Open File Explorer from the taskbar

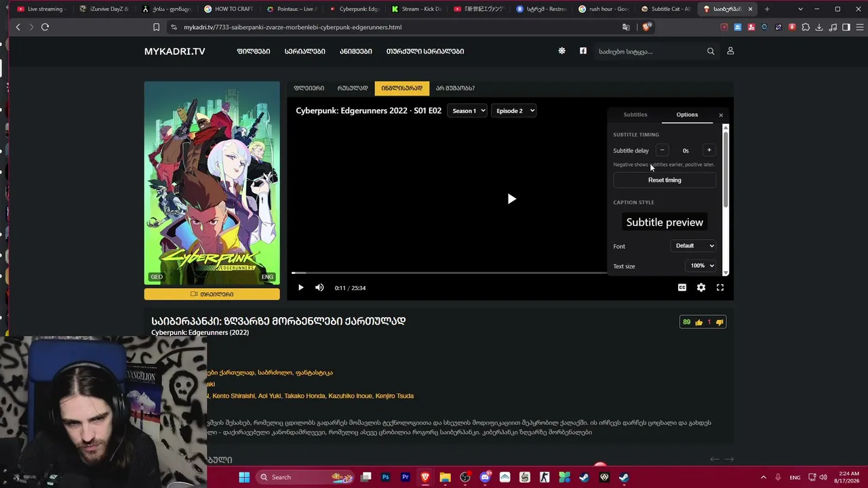pos(445,477)
